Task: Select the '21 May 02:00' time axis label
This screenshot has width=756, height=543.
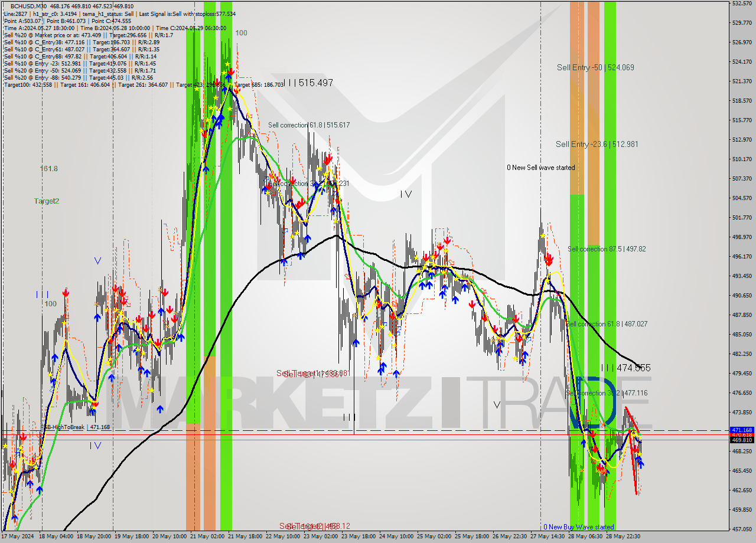Action: coord(207,537)
